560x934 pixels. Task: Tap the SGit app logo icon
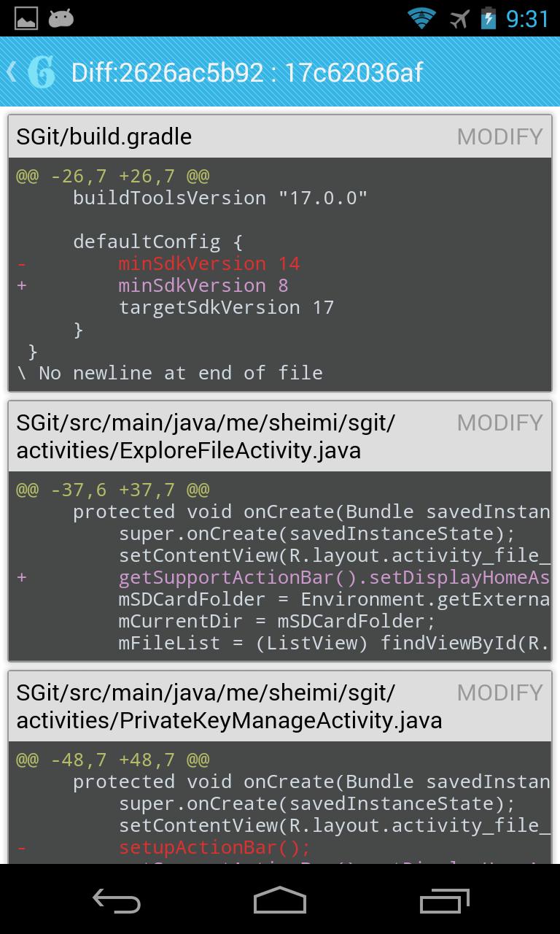[41, 72]
